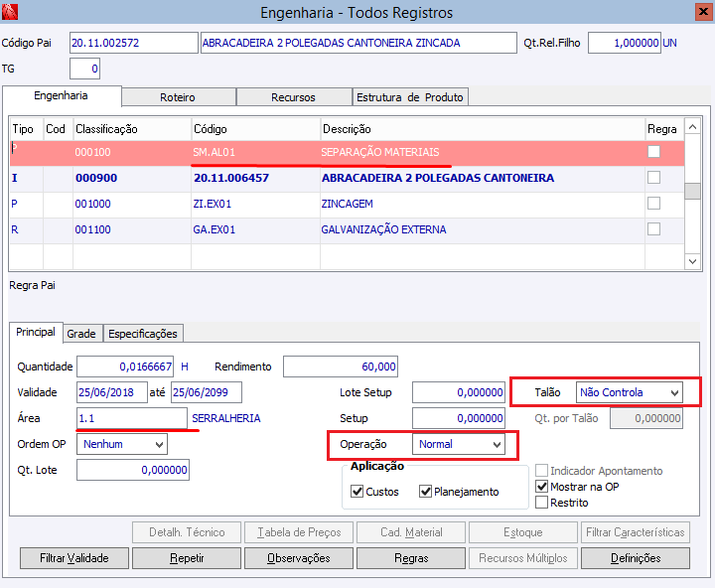Click the Estoque button
This screenshot has width=715, height=588.
[523, 532]
